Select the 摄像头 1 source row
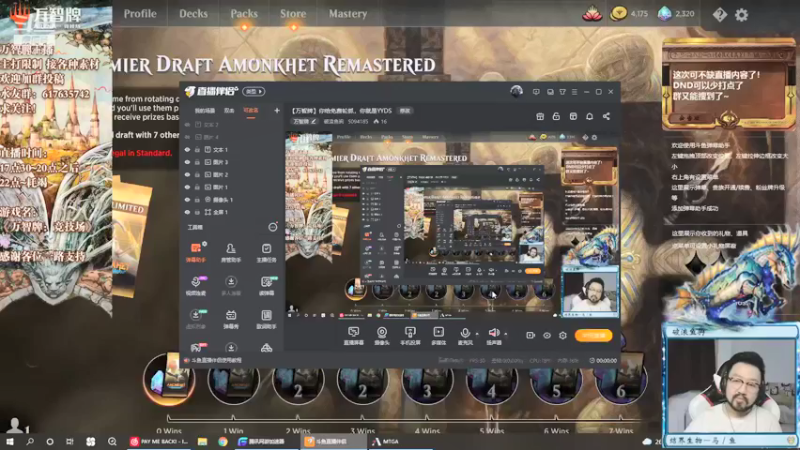 pyautogui.click(x=232, y=199)
